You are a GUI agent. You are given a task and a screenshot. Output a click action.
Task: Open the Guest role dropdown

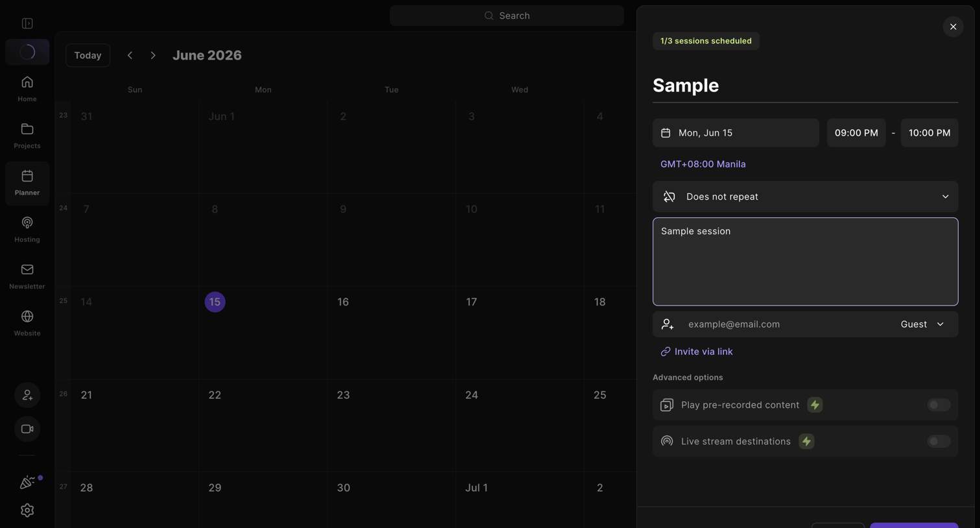tap(922, 324)
